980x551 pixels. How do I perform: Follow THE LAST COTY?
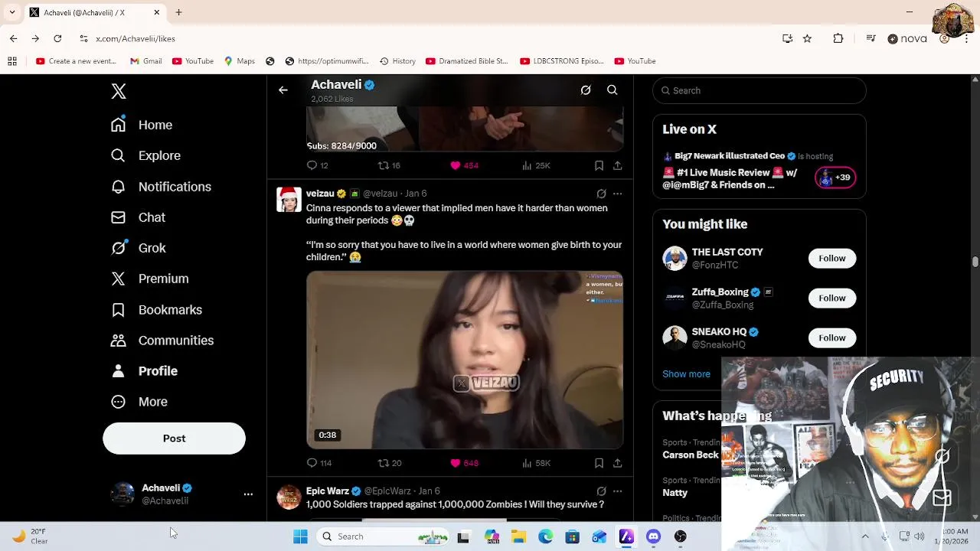832,259
